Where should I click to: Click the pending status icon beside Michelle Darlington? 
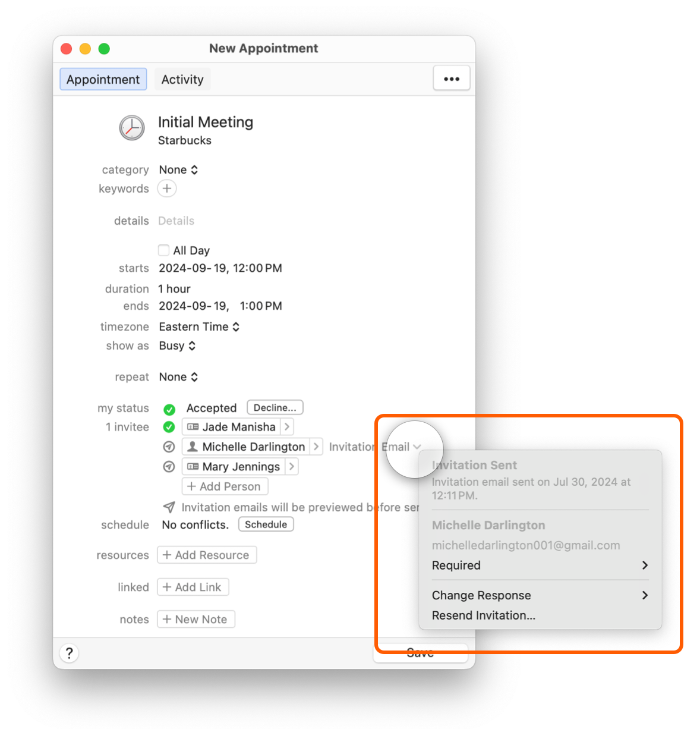(169, 447)
